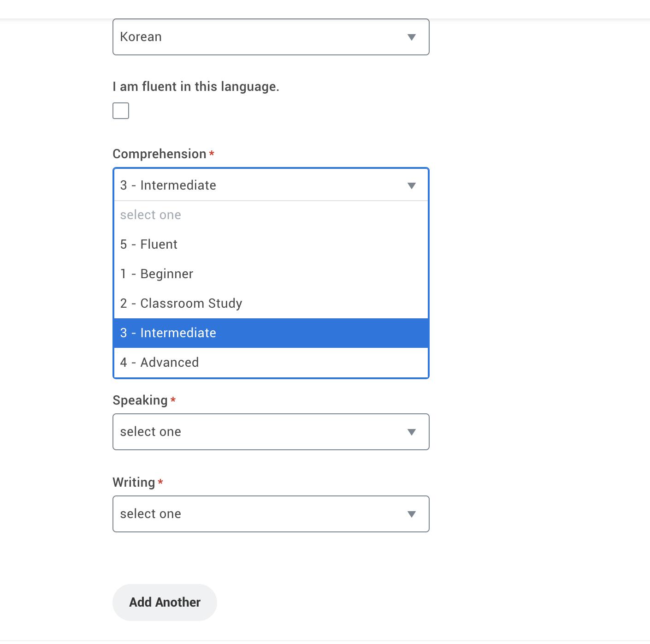Click the Writing field label
Viewport: 650px width, 644px height.
(x=134, y=483)
